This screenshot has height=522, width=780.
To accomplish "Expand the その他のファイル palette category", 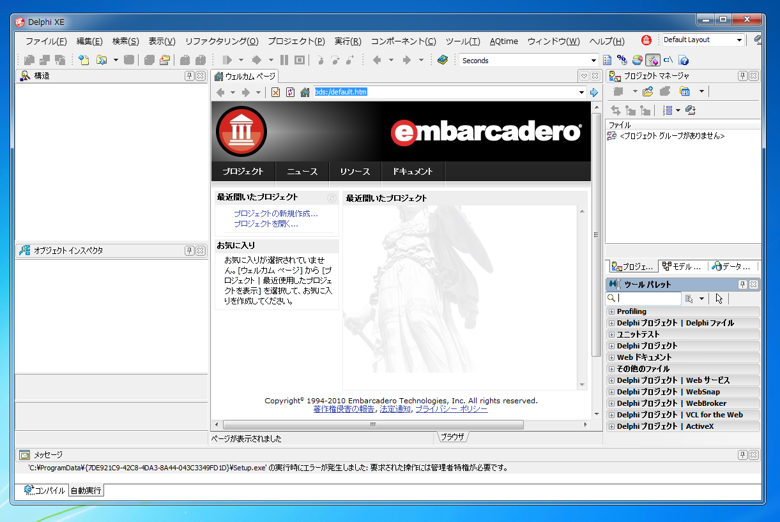I will tap(611, 369).
